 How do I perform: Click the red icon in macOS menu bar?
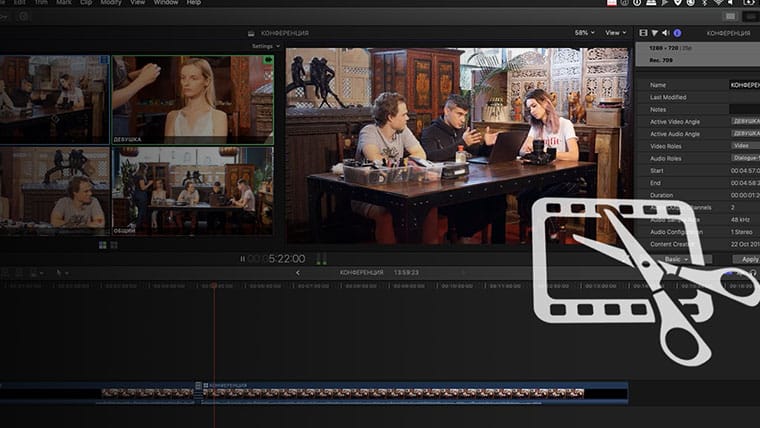(612, 3)
